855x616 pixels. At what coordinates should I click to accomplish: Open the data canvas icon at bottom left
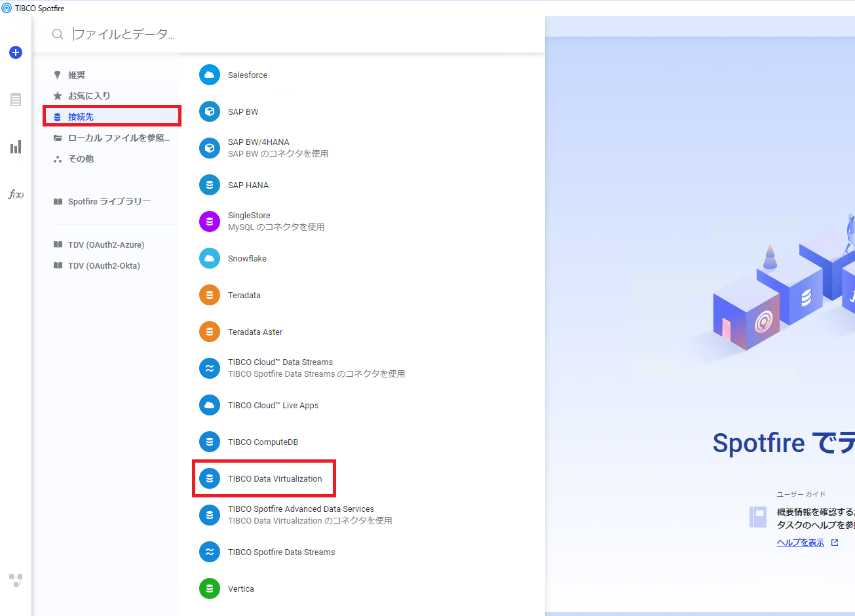16,580
